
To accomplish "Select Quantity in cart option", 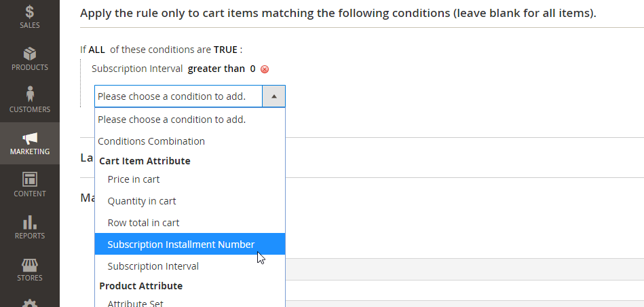I will click(142, 201).
